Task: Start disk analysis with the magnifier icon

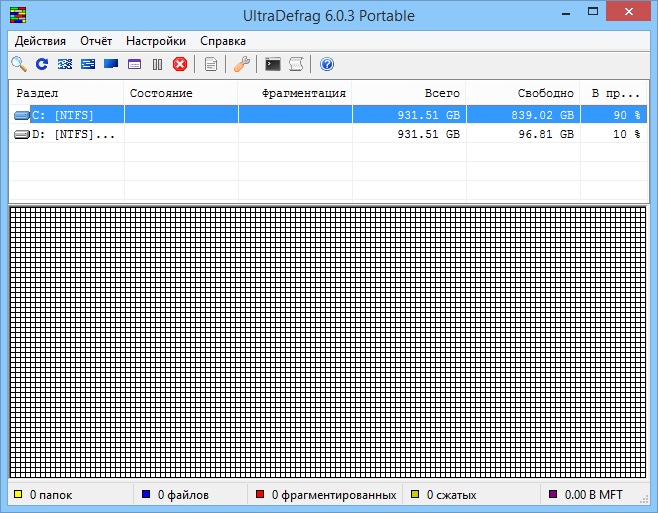Action: [19, 64]
